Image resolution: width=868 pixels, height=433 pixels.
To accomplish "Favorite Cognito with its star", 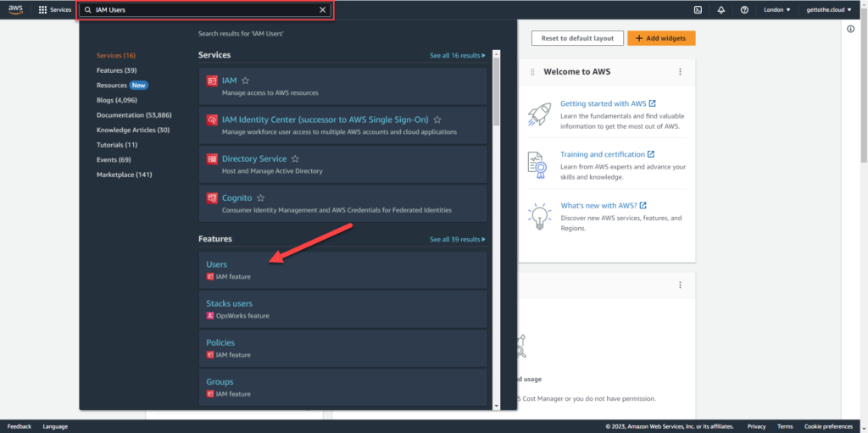I will click(261, 197).
